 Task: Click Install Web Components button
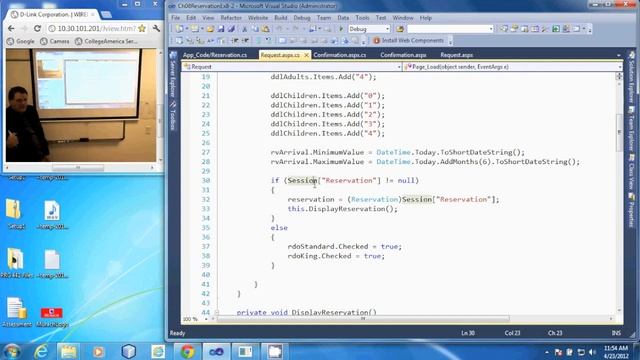(408, 40)
